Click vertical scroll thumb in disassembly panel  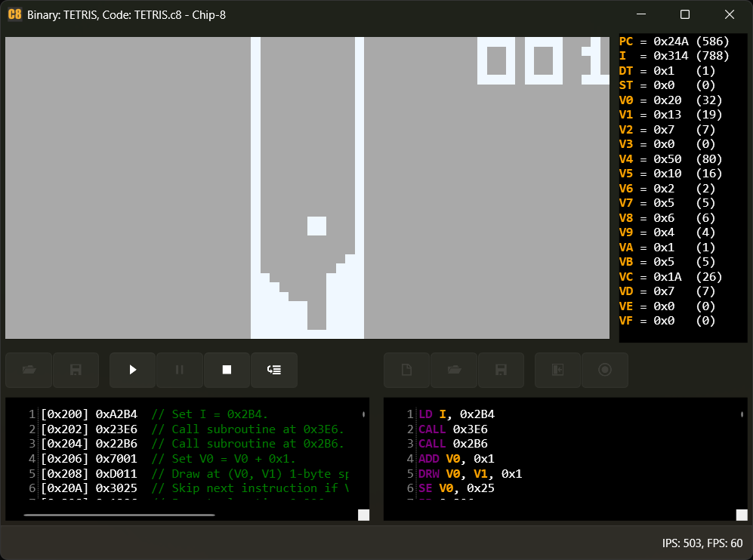click(x=363, y=414)
